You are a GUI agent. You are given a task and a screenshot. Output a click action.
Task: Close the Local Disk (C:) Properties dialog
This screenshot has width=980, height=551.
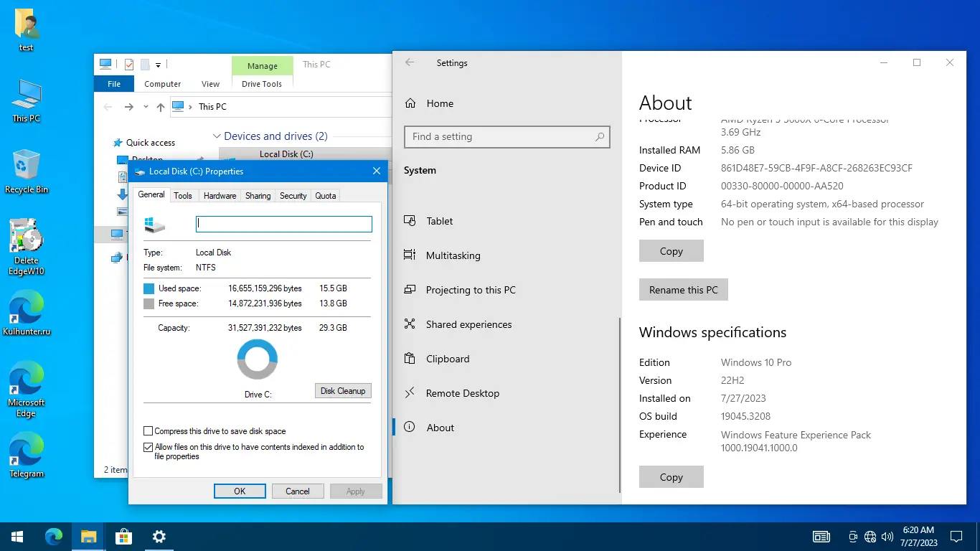click(x=377, y=171)
